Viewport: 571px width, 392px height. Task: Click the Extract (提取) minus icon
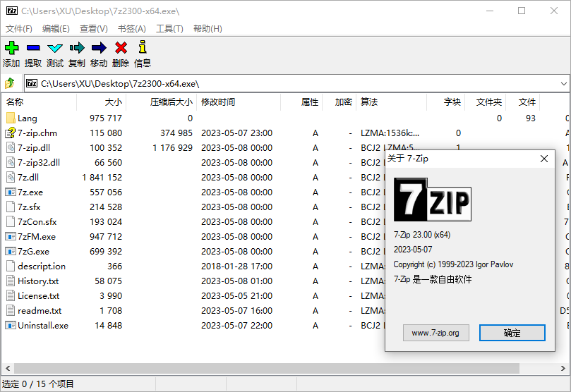click(x=33, y=48)
